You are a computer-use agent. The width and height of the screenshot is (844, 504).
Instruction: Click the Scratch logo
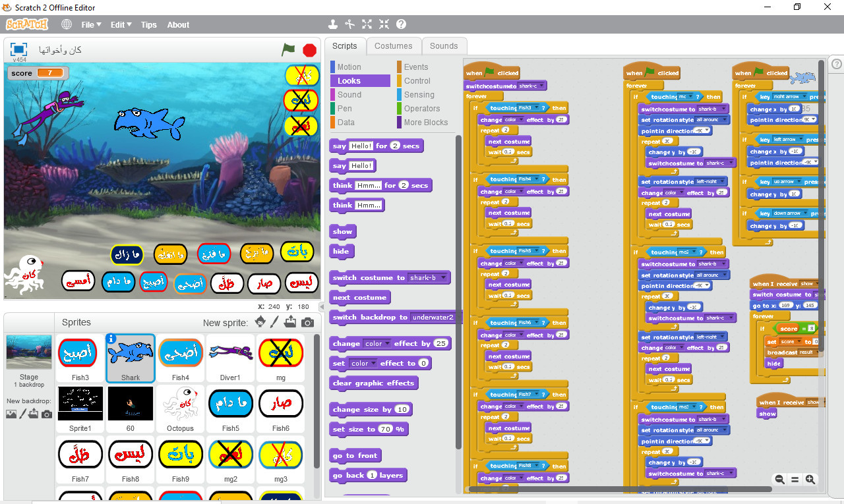(x=27, y=24)
